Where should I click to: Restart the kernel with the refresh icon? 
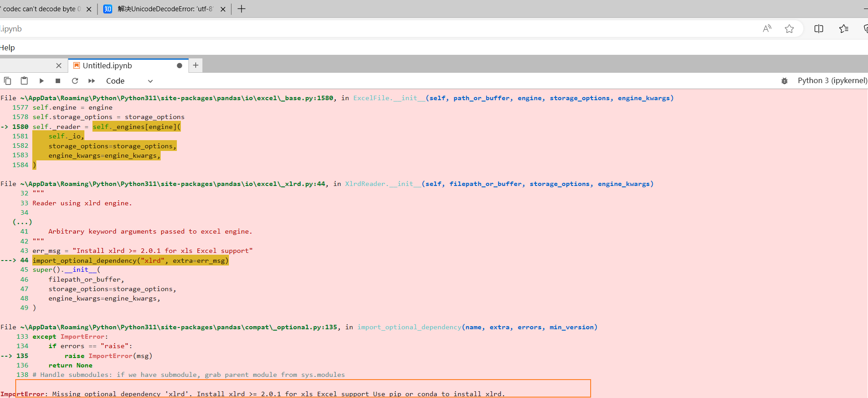pyautogui.click(x=75, y=81)
